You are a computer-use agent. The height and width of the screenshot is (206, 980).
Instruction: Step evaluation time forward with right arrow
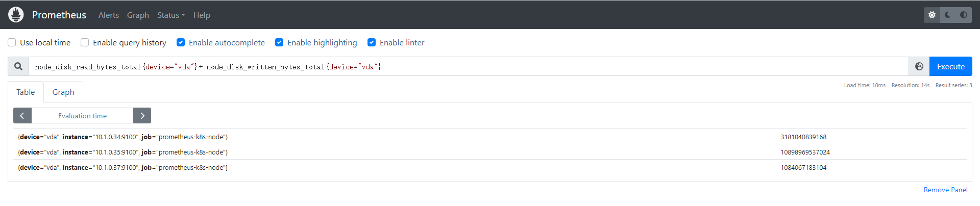(142, 116)
